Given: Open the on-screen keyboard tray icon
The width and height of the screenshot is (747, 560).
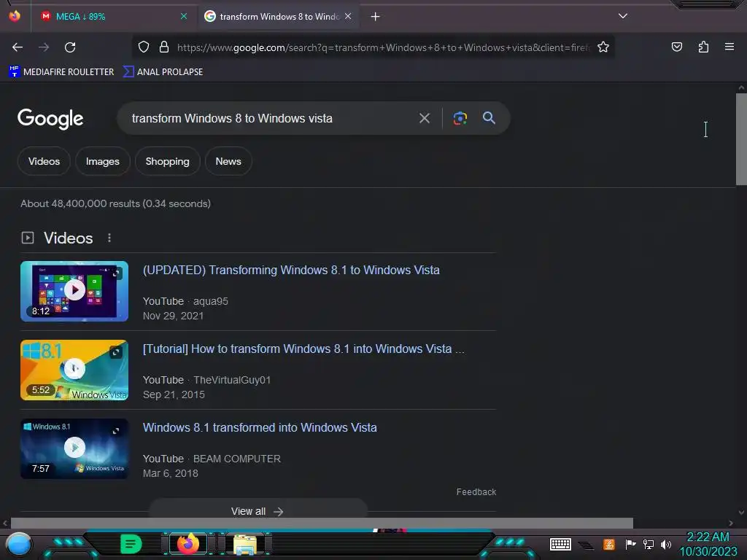Looking at the screenshot, I should 560,544.
